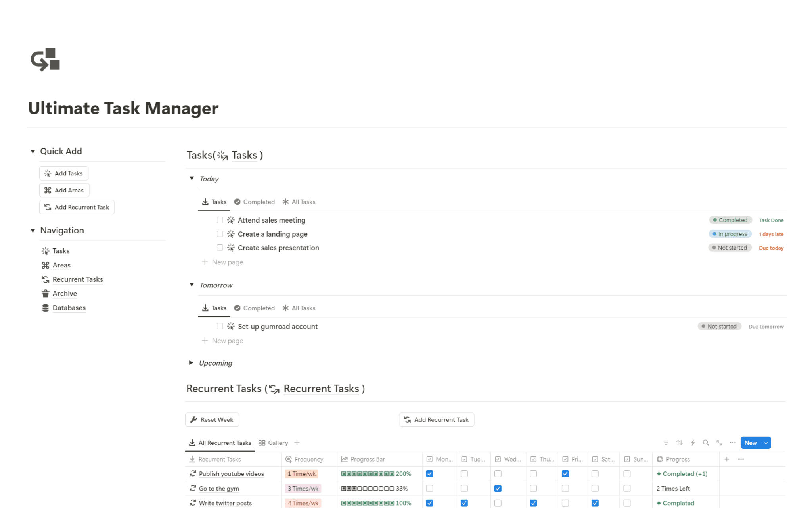This screenshot has width=812, height=508.
Task: Open search with the magnifying glass icon
Action: coord(706,443)
